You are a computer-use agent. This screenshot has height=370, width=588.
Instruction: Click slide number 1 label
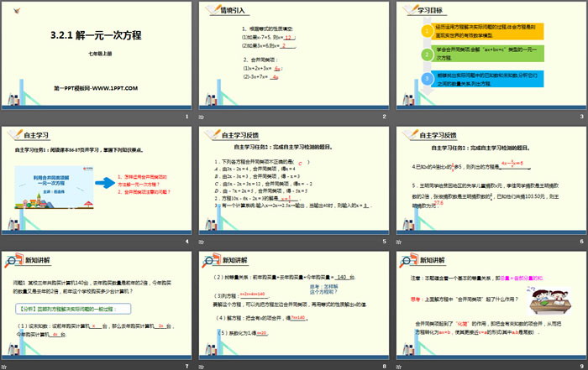click(x=186, y=117)
